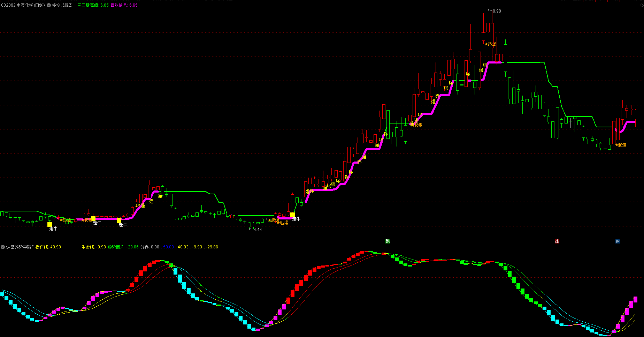Click the red 涨 event marker icon
Image resolution: width=644 pixels, height=337 pixels.
(x=557, y=241)
